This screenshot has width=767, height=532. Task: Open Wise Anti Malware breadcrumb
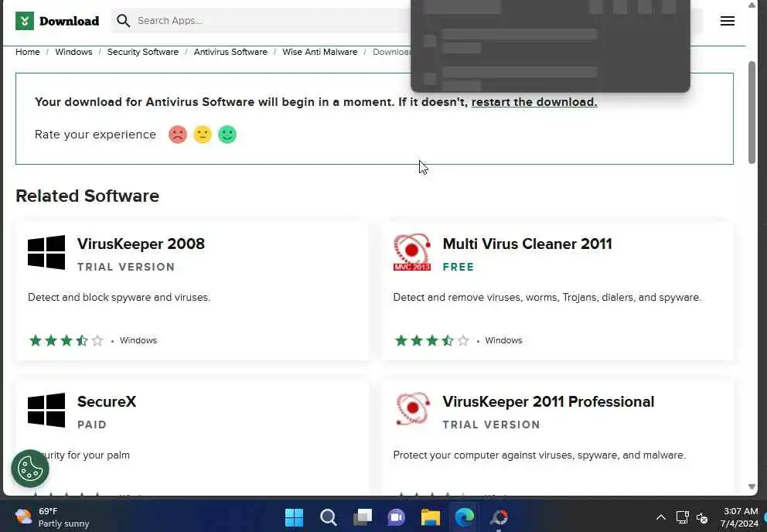[x=320, y=52]
